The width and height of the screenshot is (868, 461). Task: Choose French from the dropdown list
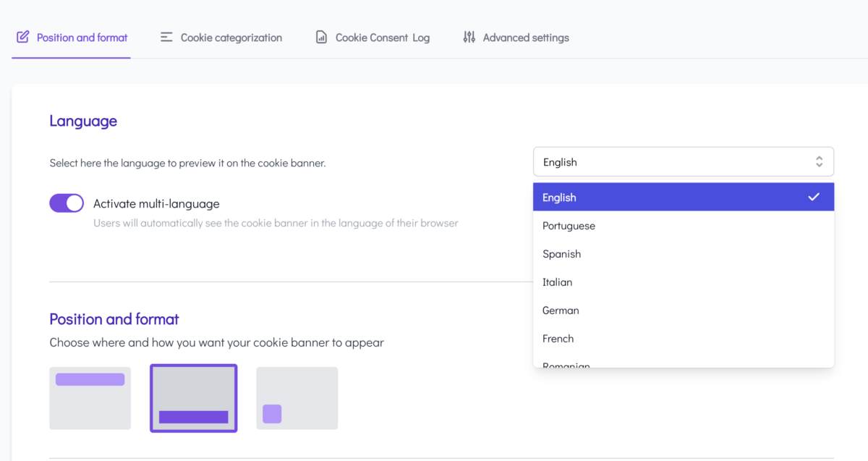pos(558,339)
